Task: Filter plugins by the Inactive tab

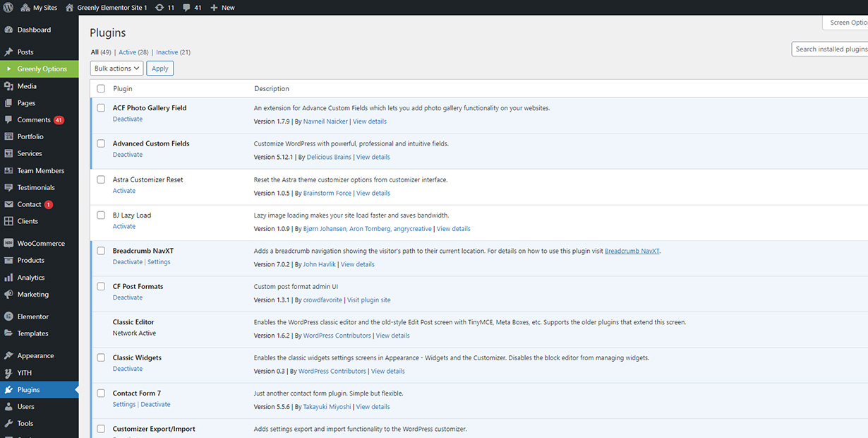Action: (x=167, y=52)
